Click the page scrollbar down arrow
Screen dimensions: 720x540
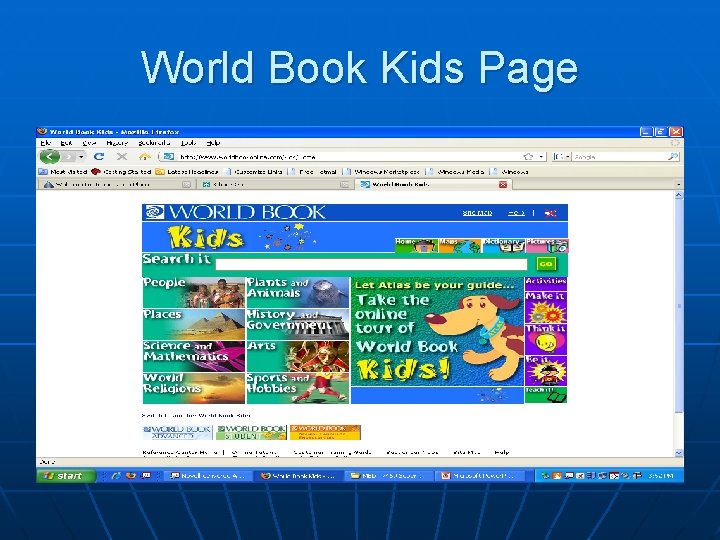[x=679, y=452]
